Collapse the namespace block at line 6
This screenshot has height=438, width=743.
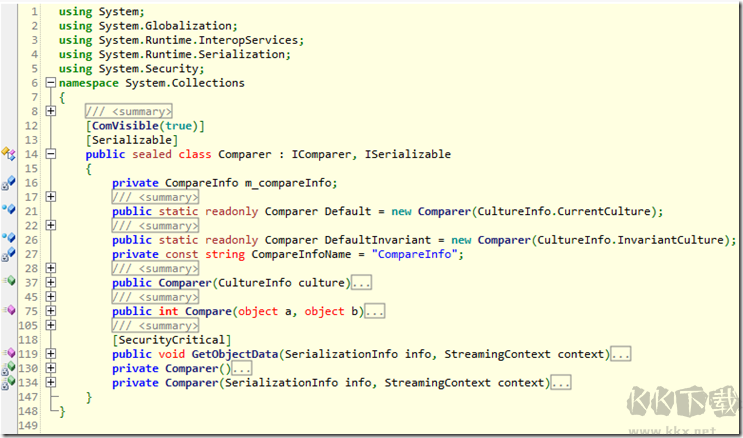50,83
